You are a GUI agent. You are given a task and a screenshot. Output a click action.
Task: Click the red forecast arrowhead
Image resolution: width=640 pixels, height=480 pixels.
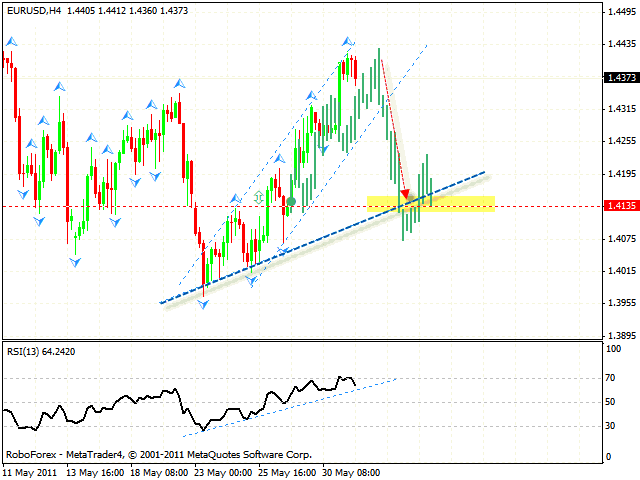406,194
